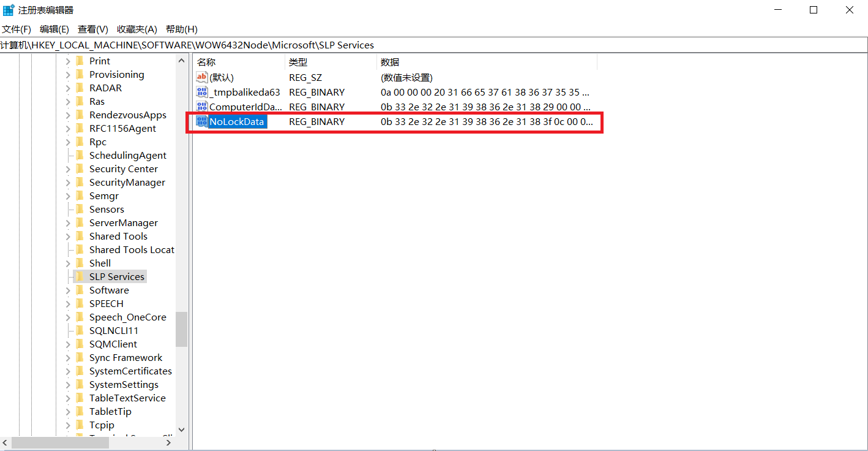Click the _tmpbalikeda63 binary value icon
Screen dimensions: 868x451
click(202, 92)
